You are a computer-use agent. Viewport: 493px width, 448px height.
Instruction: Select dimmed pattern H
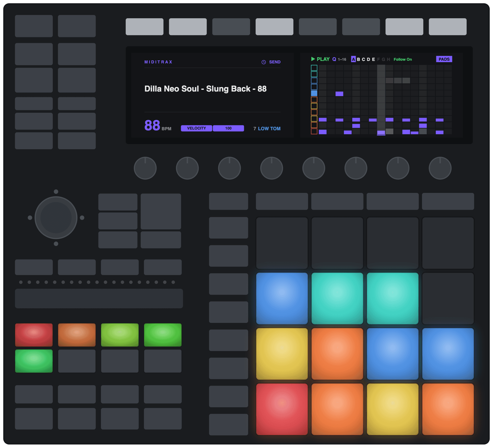point(388,59)
